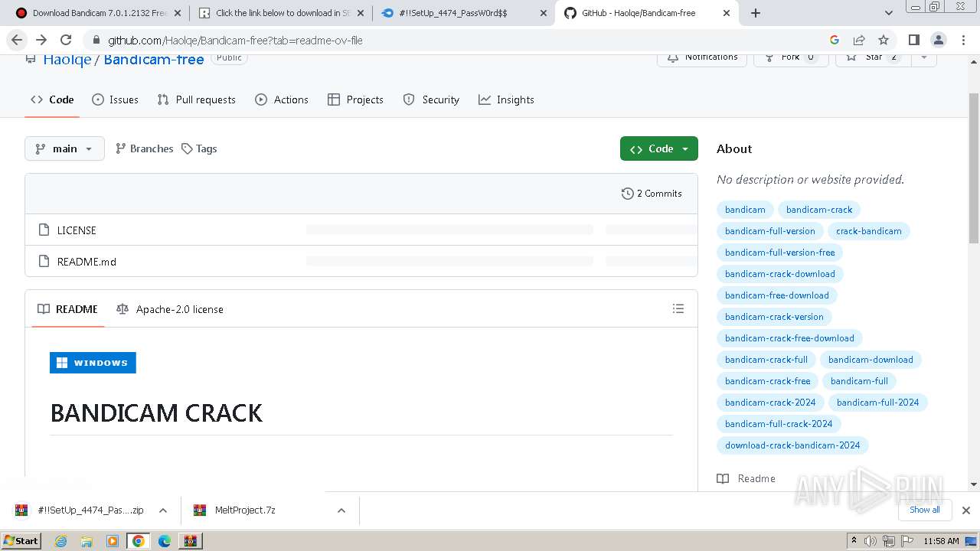Click the Google icon in address bar

(835, 40)
